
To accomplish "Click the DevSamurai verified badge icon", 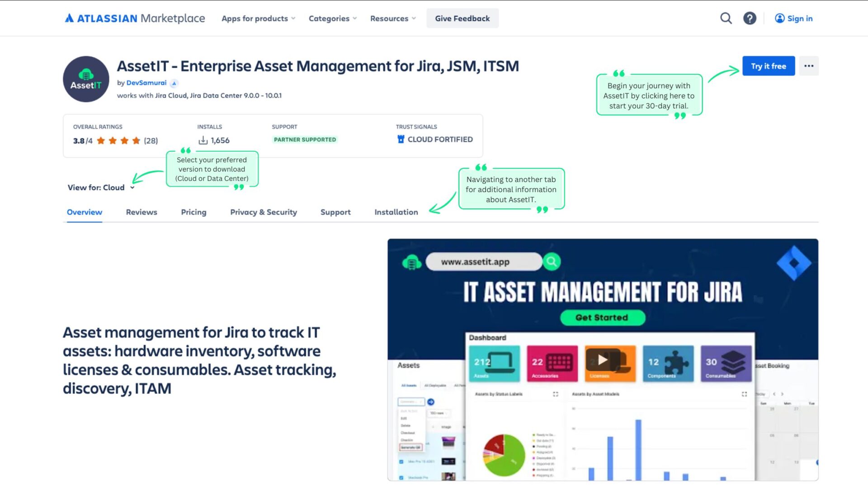I will pyautogui.click(x=174, y=83).
